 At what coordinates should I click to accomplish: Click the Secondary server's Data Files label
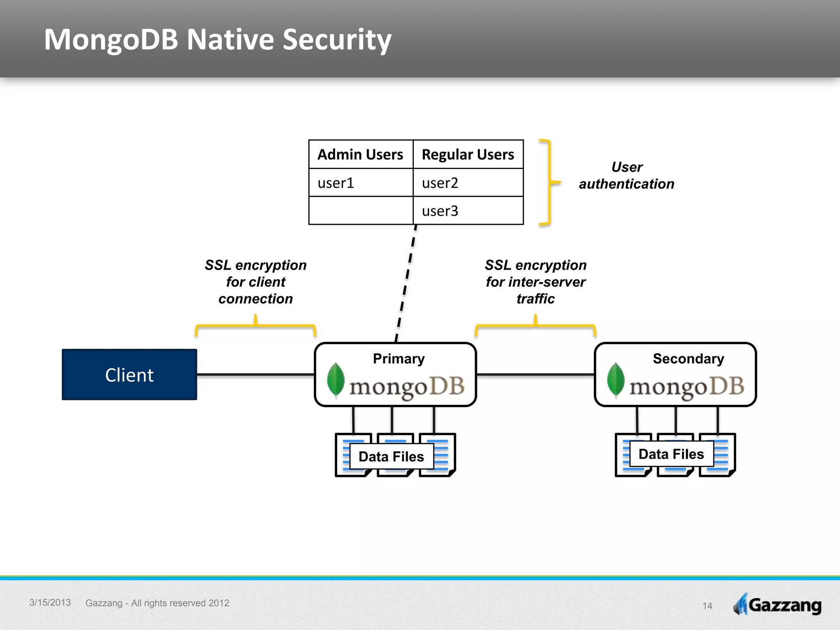(x=671, y=454)
